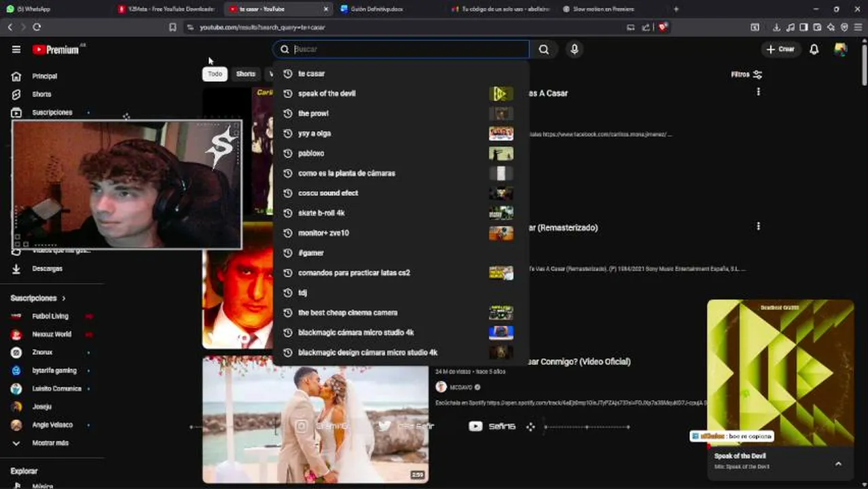868x489 pixels.
Task: Click the magnifier search button
Action: (543, 49)
